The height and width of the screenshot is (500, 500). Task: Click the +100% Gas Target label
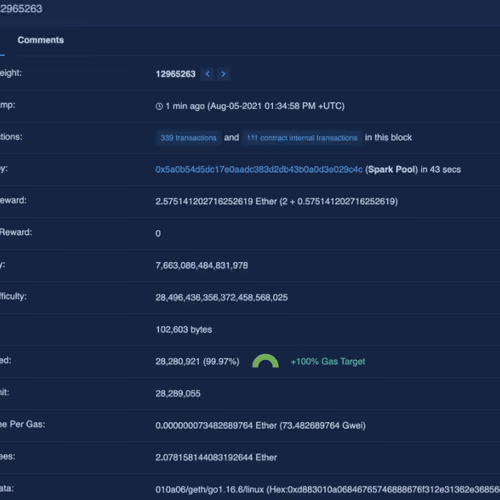pyautogui.click(x=328, y=362)
